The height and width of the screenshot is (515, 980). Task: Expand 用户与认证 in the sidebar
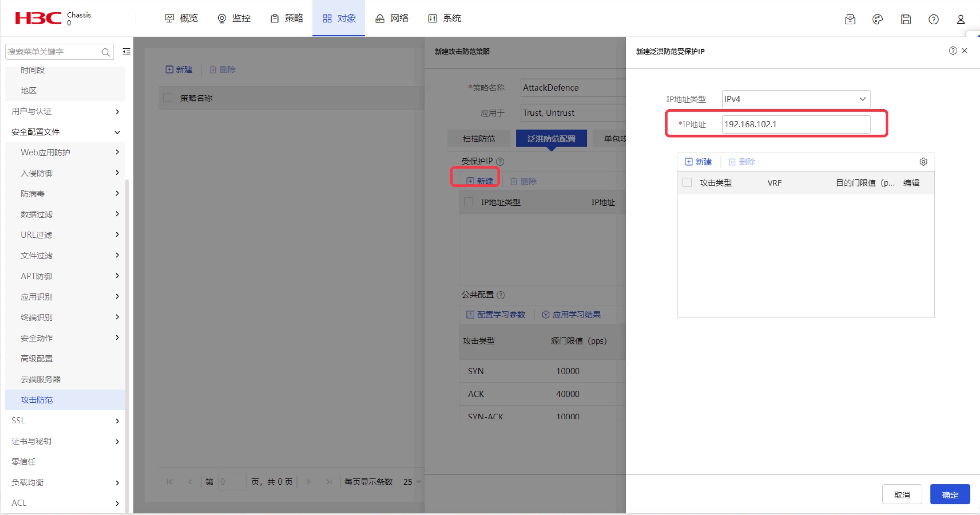pyautogui.click(x=65, y=111)
